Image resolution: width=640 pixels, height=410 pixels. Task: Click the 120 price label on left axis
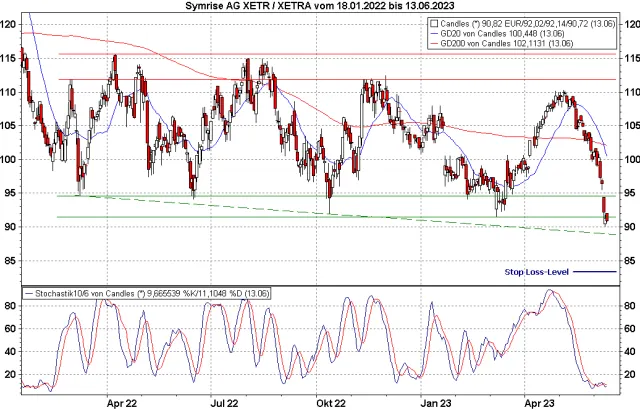pos(8,24)
